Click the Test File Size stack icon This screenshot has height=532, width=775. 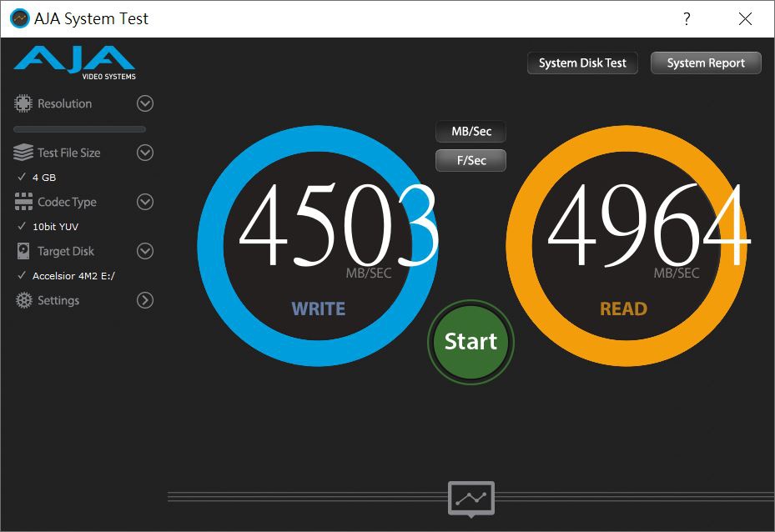(x=23, y=153)
